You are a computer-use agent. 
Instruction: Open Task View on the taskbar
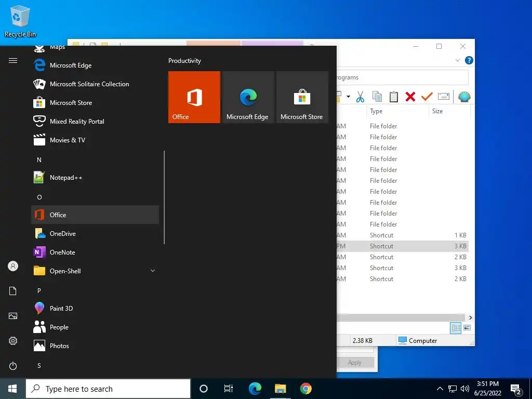229,389
